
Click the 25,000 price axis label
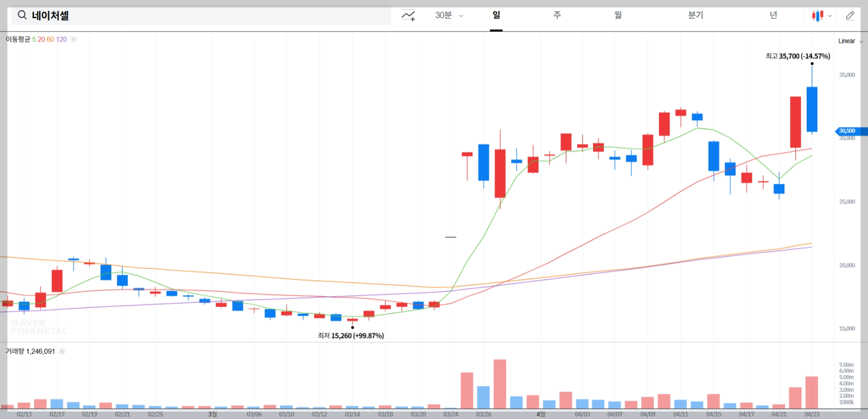(847, 202)
